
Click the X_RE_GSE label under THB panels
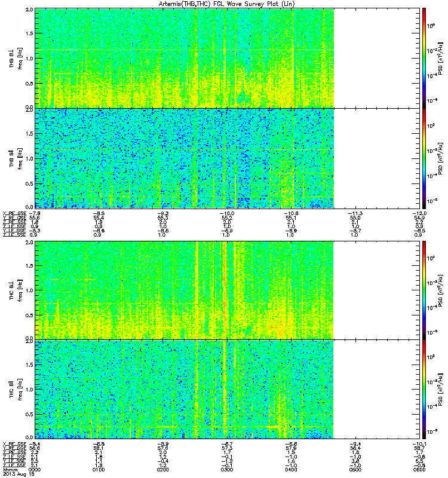pyautogui.click(x=14, y=213)
